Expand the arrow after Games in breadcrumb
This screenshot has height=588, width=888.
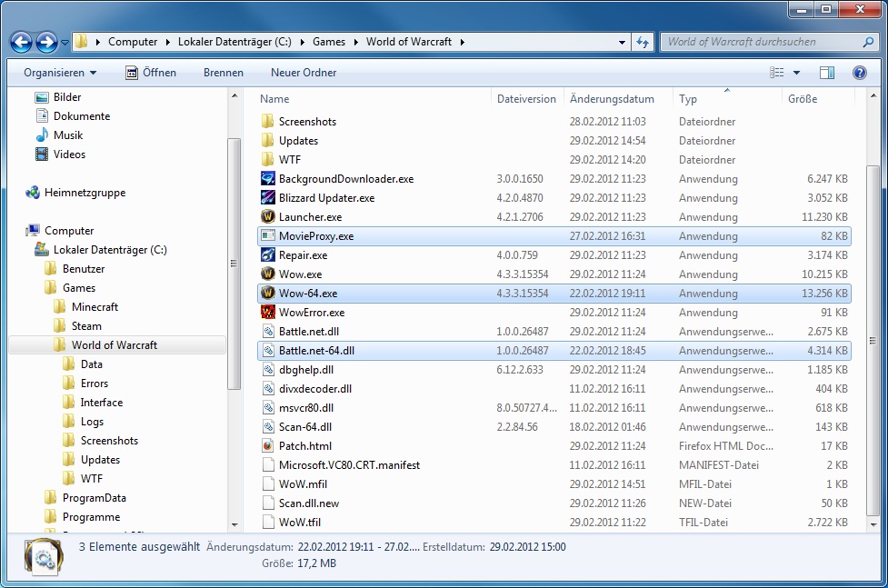355,42
